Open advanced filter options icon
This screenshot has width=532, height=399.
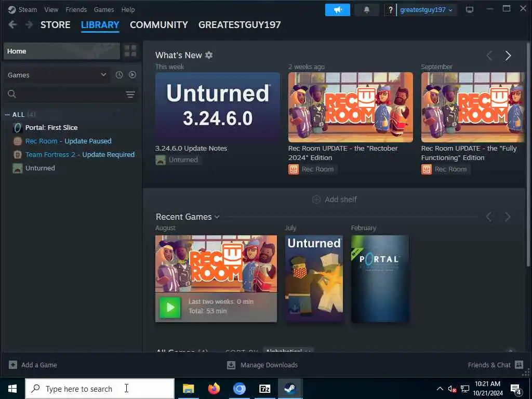pyautogui.click(x=130, y=95)
